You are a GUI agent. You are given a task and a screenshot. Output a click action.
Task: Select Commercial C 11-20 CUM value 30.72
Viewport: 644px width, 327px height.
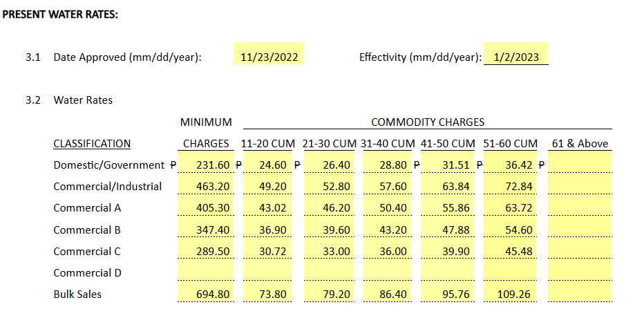point(267,248)
